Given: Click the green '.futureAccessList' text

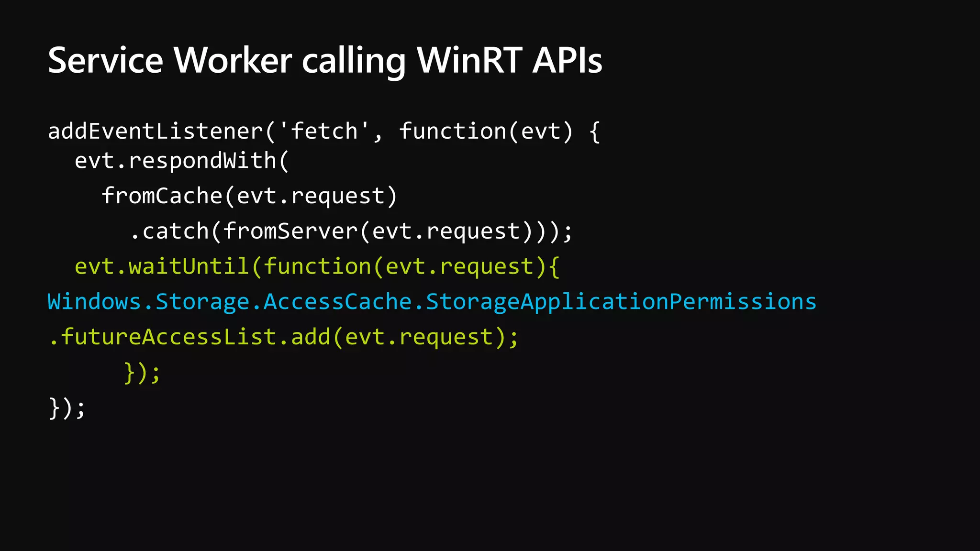Looking at the screenshot, I should coord(163,337).
